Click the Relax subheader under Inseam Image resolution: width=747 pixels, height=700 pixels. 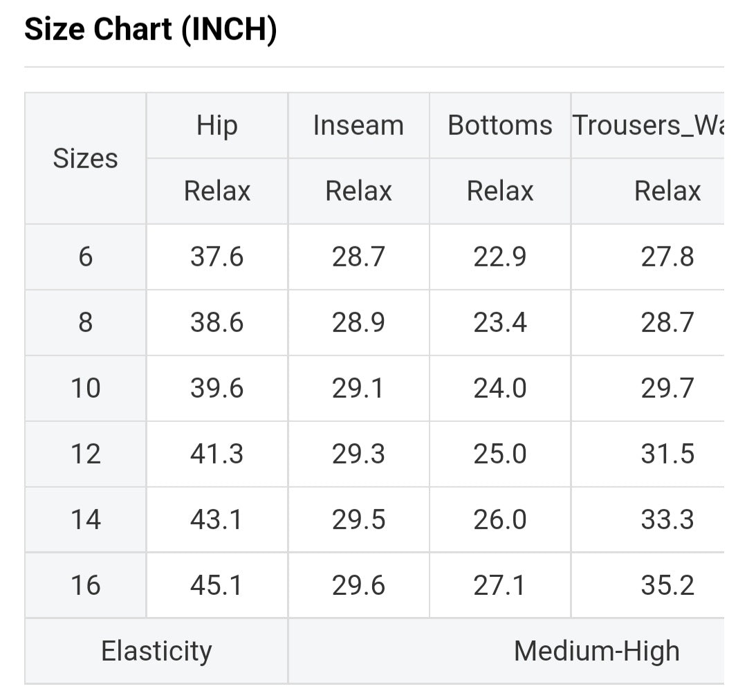click(358, 191)
